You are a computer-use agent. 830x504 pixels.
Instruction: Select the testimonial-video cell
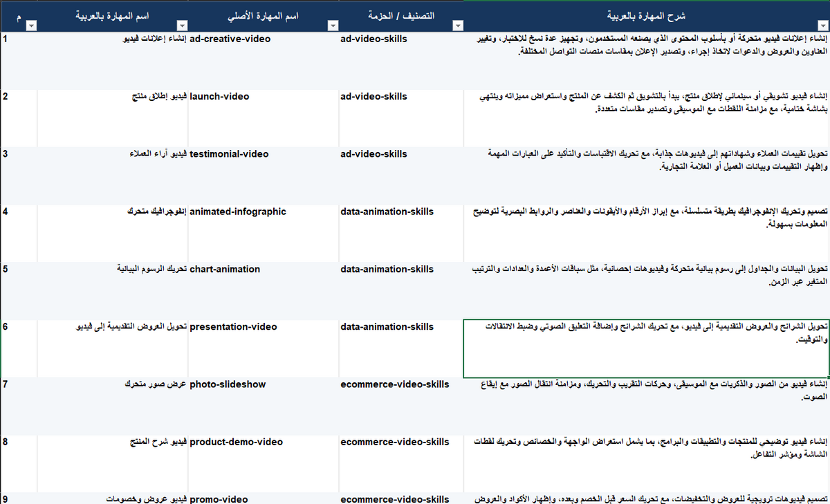[262, 176]
